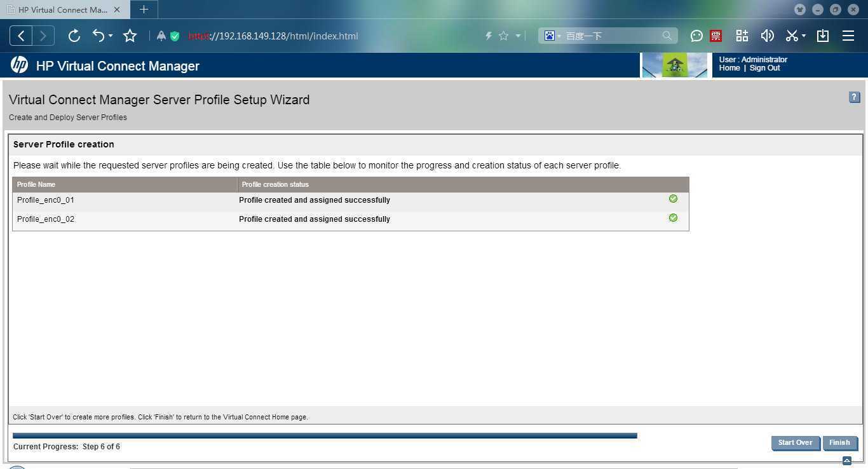The width and height of the screenshot is (868, 469).
Task: Expand the screenshot tool dropdown arrow
Action: pos(804,36)
